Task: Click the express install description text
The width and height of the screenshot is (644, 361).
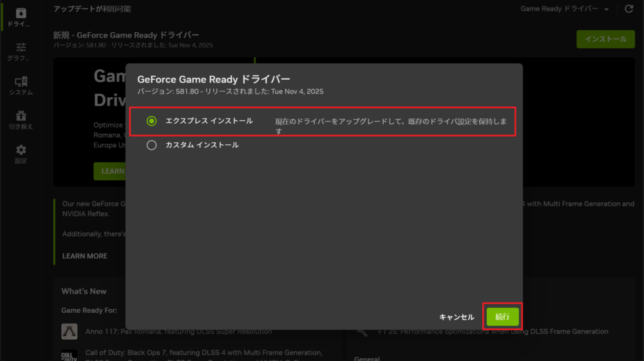Action: click(390, 125)
